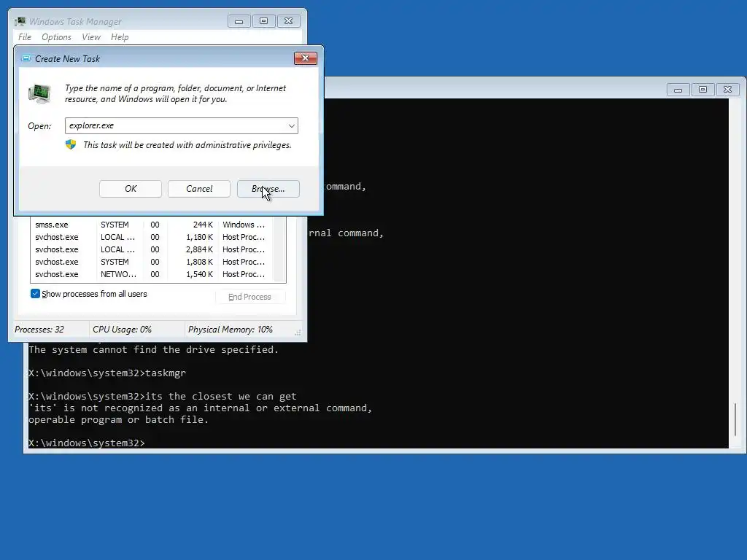Click the 'its the closest we can get' line
The height and width of the screenshot is (560, 747).
[163, 396]
